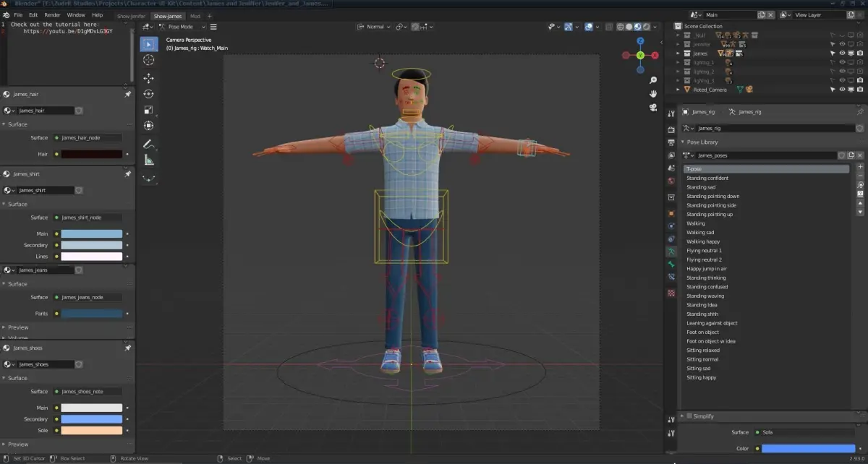The width and height of the screenshot is (868, 464).
Task: Enable the Simplify checkbox
Action: pos(689,416)
